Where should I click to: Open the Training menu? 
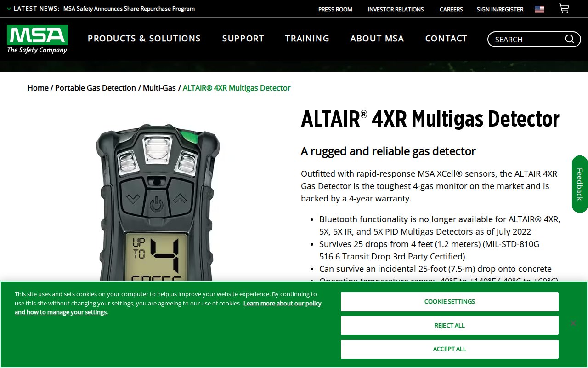click(x=307, y=39)
